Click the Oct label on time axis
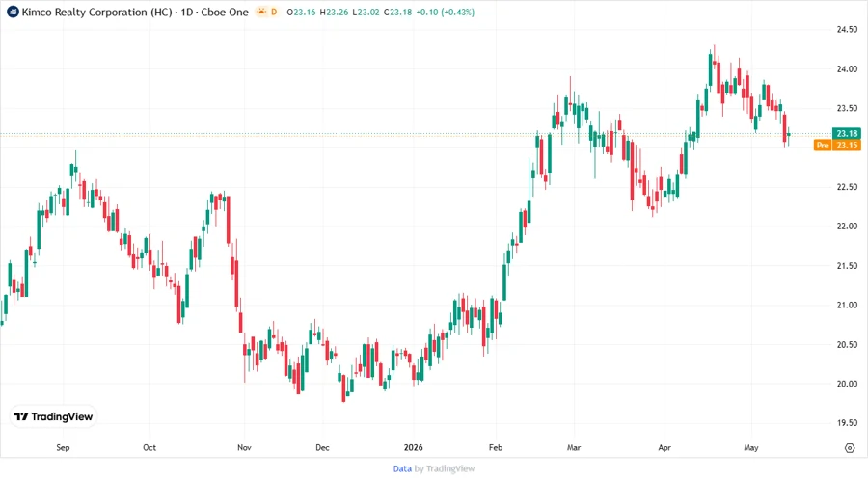 click(x=149, y=447)
